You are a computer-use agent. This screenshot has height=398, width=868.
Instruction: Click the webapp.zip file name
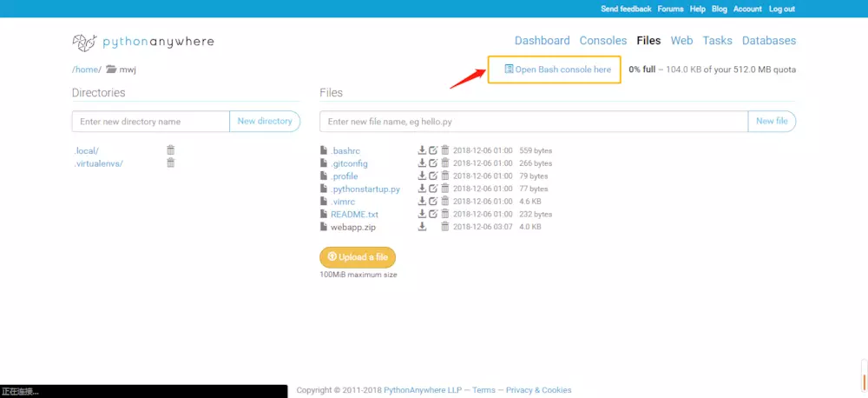pyautogui.click(x=353, y=227)
